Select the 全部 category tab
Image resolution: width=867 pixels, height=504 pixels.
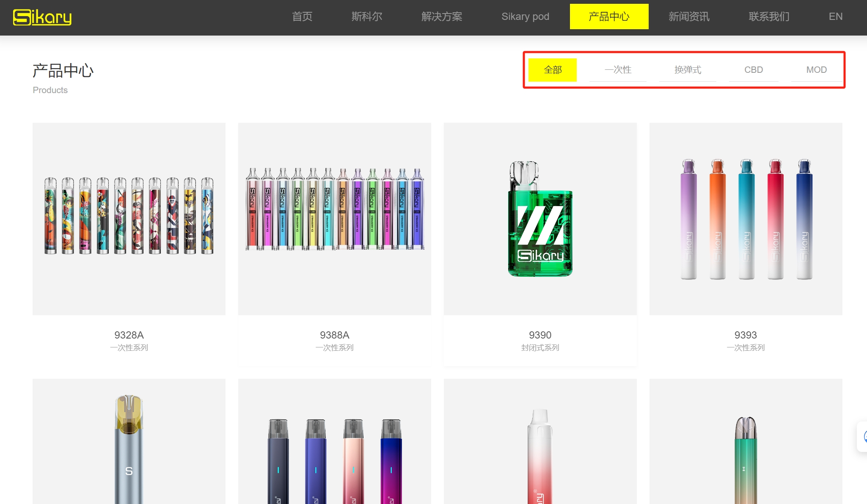[x=553, y=70]
